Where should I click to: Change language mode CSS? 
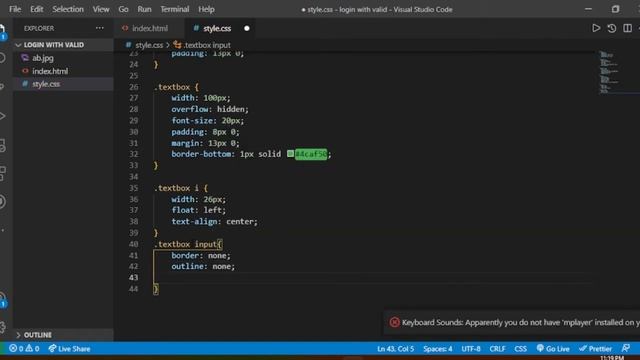(520, 349)
